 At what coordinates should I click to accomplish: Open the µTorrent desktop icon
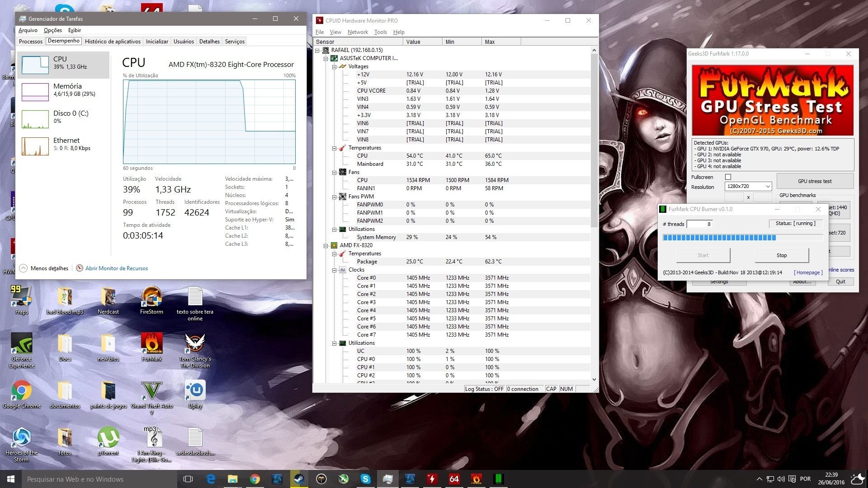tap(108, 441)
